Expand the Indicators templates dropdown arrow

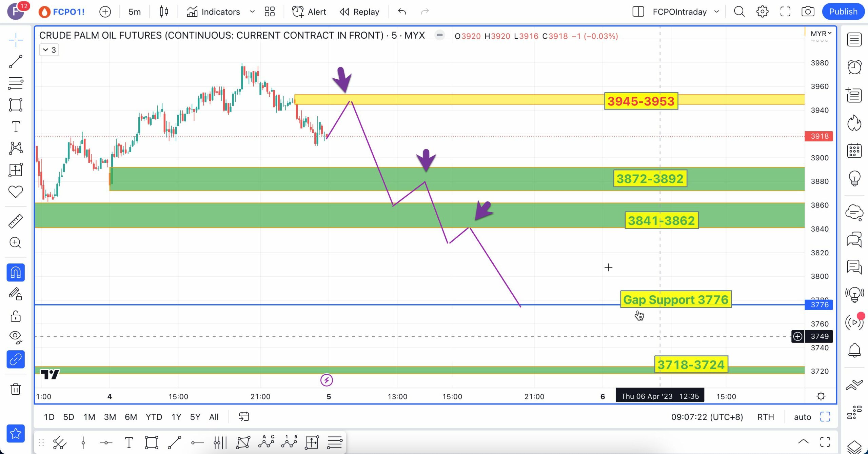[252, 12]
